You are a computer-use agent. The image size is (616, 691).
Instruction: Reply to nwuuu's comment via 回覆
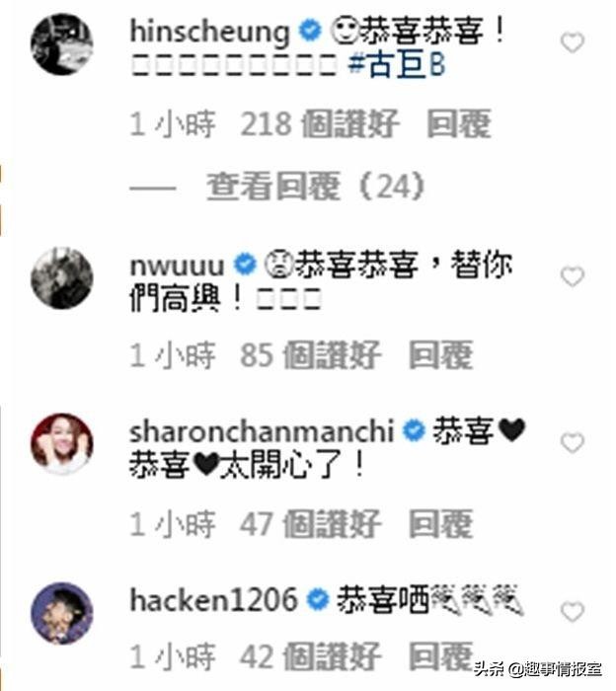coord(440,354)
